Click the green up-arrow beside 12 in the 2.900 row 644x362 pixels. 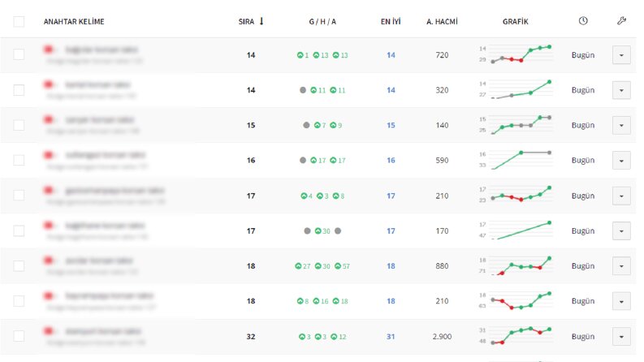[x=334, y=337]
